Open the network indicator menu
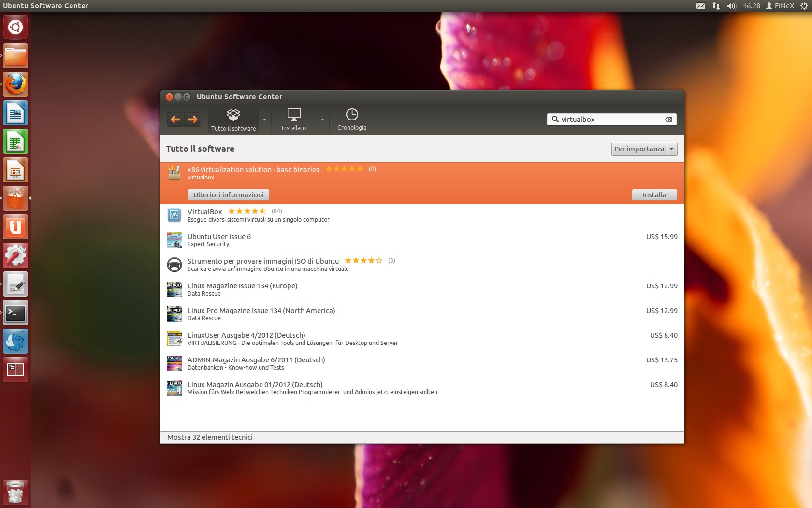The image size is (812, 508). (x=716, y=6)
